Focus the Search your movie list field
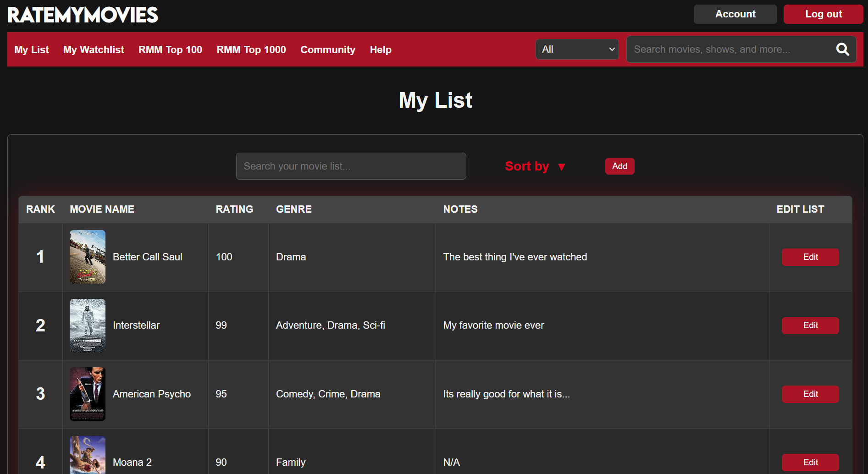Viewport: 868px width, 474px height. (351, 166)
